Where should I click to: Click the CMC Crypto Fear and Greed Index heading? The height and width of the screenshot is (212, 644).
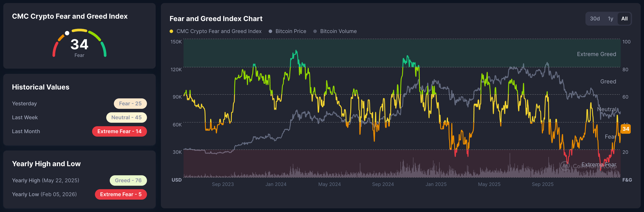[x=70, y=16]
